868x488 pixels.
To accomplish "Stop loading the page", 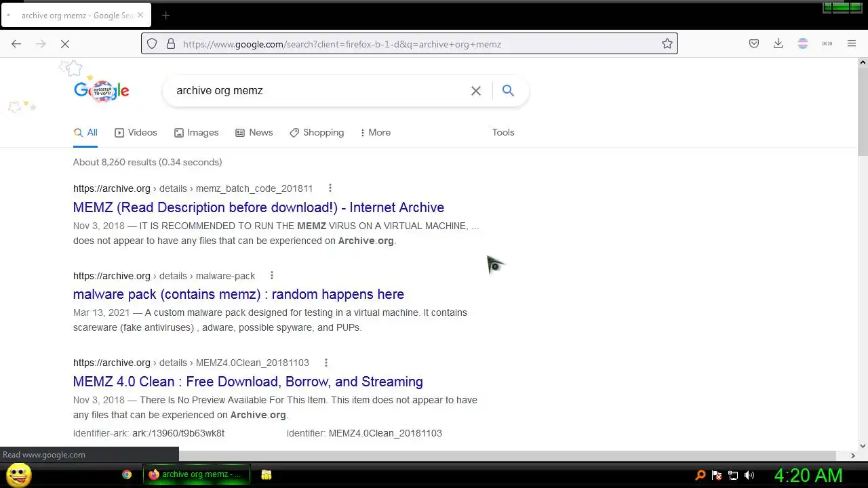I will coord(65,44).
